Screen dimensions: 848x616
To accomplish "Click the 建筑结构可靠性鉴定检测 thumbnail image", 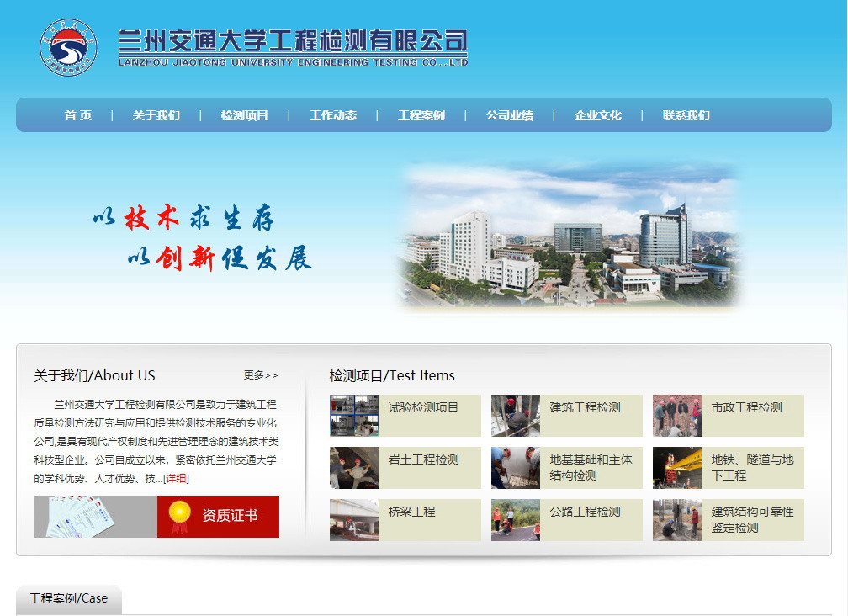I will click(x=677, y=520).
